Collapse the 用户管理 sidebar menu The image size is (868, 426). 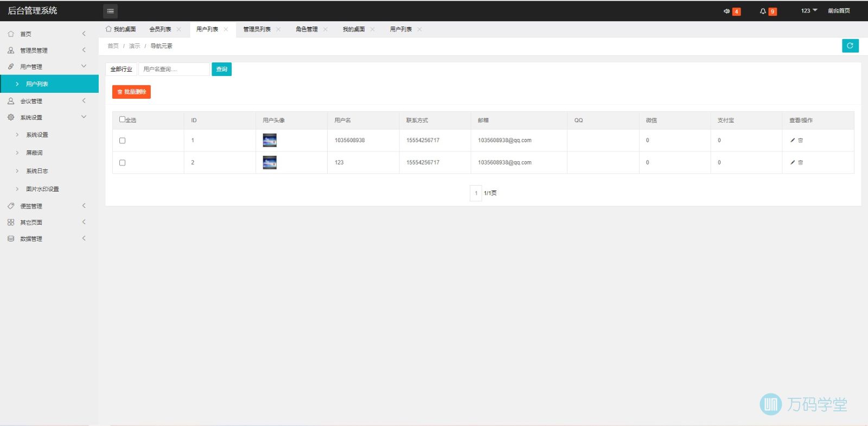pyautogui.click(x=84, y=66)
